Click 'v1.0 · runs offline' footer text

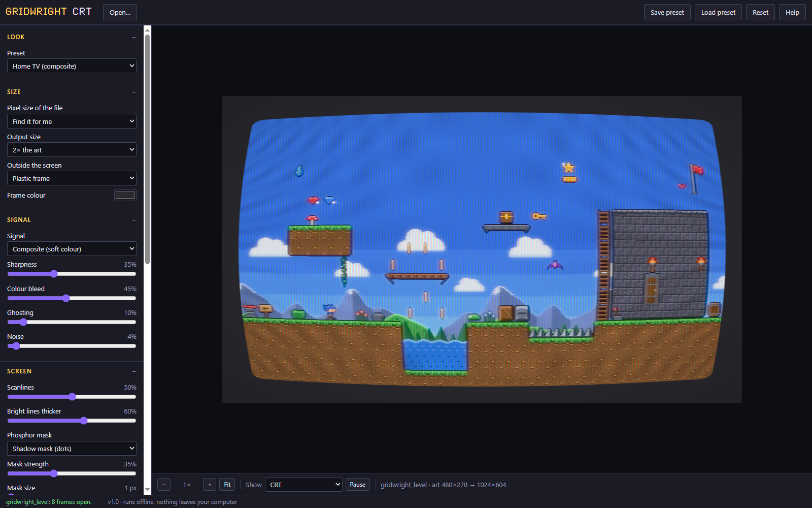[x=173, y=502]
